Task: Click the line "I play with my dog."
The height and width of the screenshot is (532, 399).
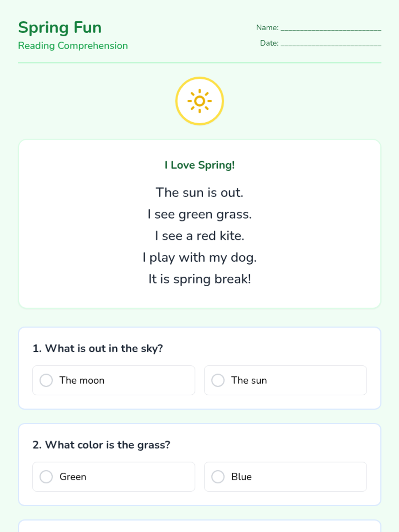Action: coord(199,257)
